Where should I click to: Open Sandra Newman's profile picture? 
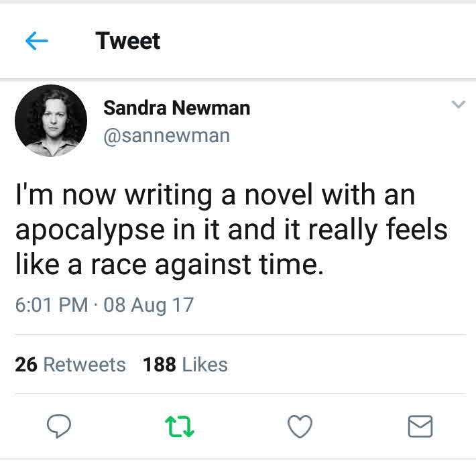51,121
